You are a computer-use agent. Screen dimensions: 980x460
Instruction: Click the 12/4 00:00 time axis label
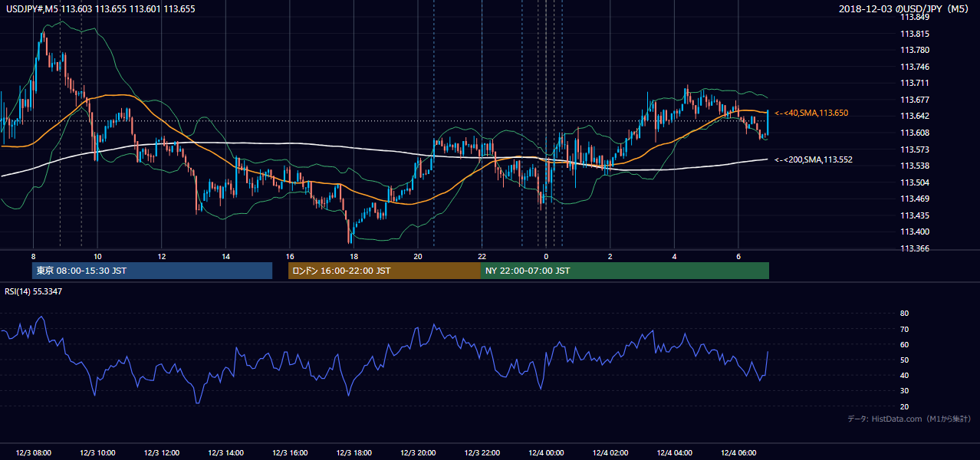coord(546,453)
